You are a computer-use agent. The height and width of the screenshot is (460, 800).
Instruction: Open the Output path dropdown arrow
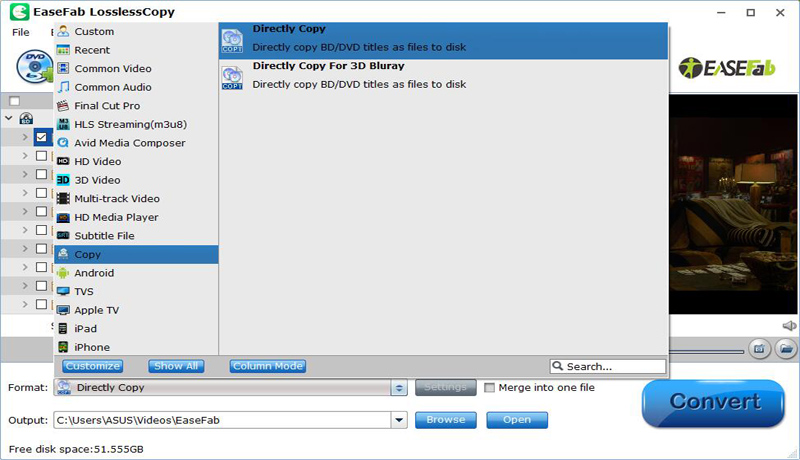399,420
